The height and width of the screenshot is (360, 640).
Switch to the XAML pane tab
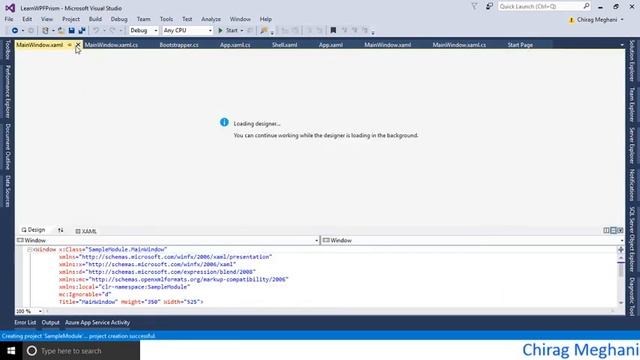click(86, 231)
